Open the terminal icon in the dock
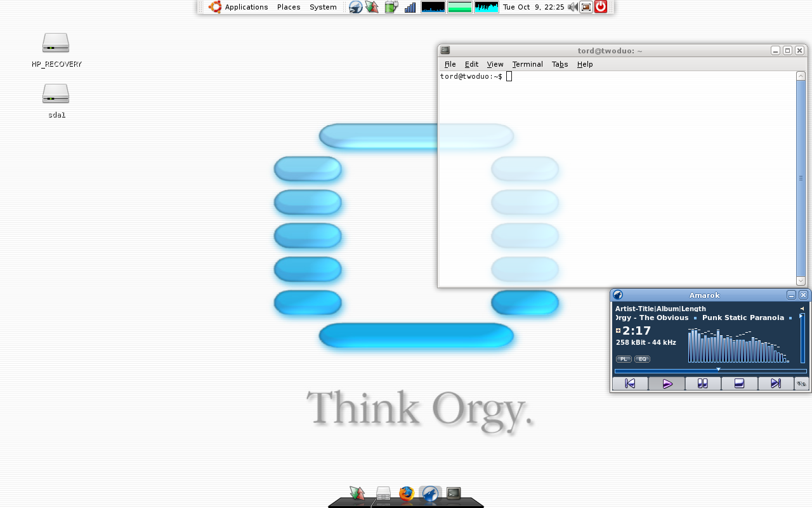The image size is (812, 508). [x=454, y=493]
